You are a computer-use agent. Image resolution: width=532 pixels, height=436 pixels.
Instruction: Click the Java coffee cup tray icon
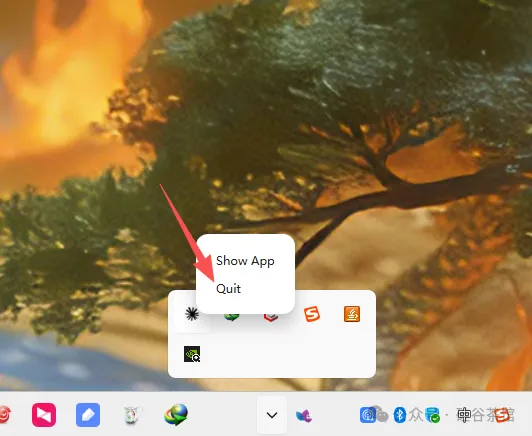(352, 314)
